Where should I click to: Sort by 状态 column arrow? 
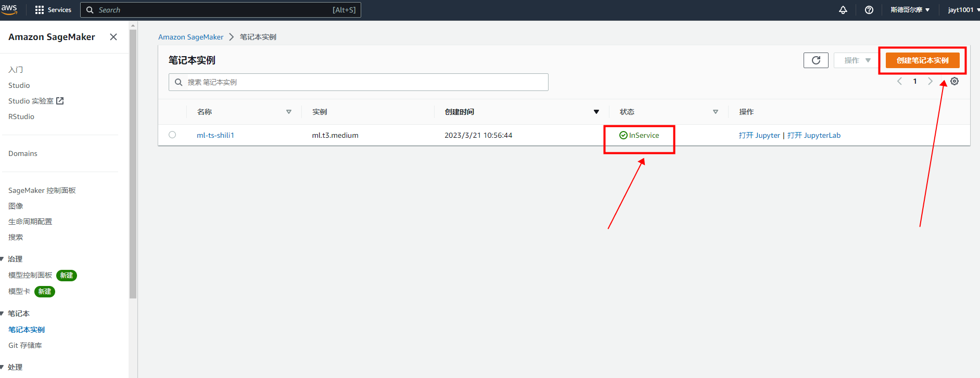coord(716,112)
